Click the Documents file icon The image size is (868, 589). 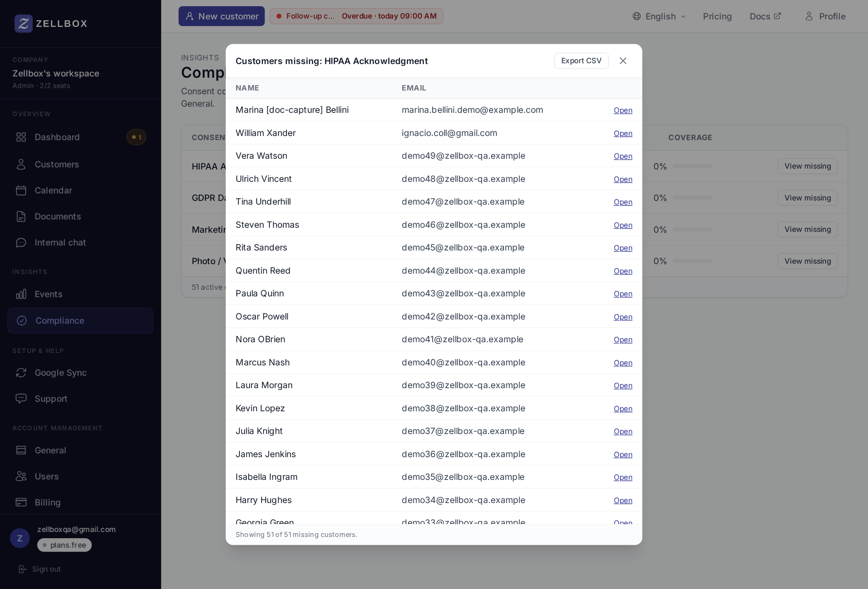coord(21,217)
